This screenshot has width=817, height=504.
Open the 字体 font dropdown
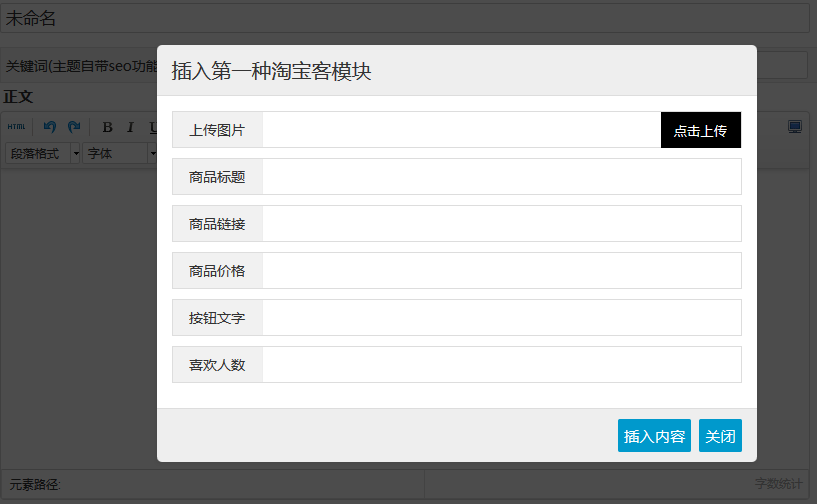pyautogui.click(x=117, y=154)
